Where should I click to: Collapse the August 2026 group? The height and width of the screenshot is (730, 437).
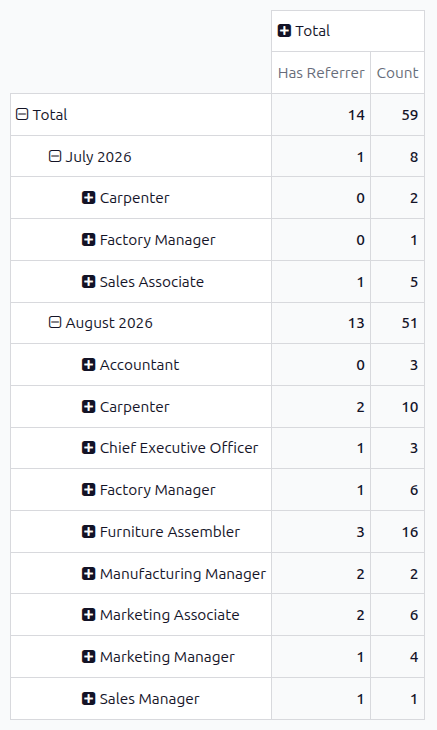(55, 322)
